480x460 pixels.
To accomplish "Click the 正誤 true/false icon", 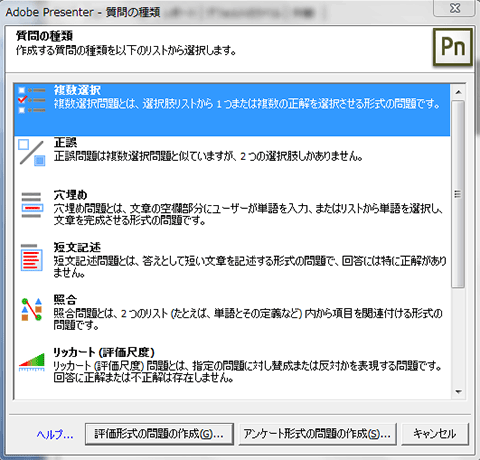I will coord(32,153).
